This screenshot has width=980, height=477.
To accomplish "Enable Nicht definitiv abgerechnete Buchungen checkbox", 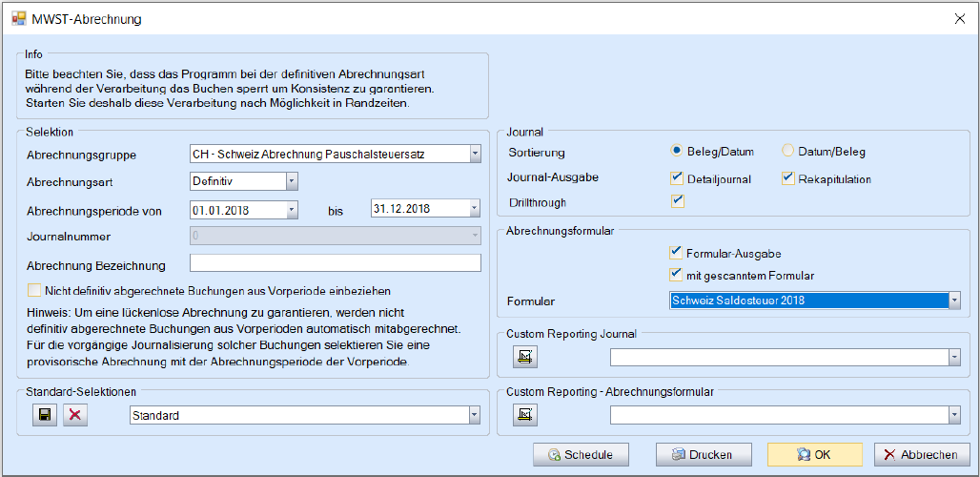I will 33,291.
